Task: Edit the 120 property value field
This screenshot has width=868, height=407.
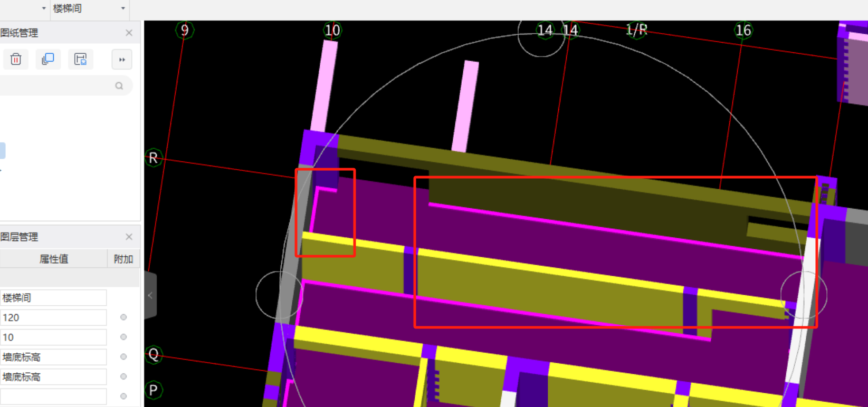Action: [x=53, y=317]
